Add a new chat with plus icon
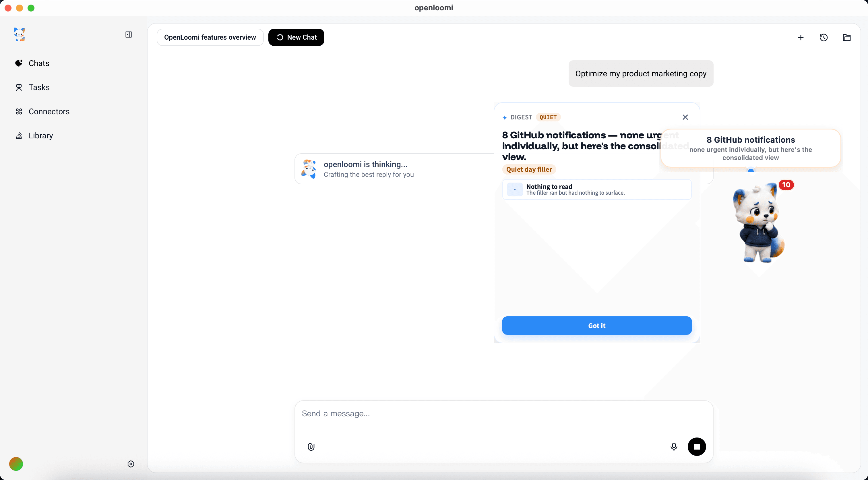This screenshot has height=480, width=868. [801, 37]
